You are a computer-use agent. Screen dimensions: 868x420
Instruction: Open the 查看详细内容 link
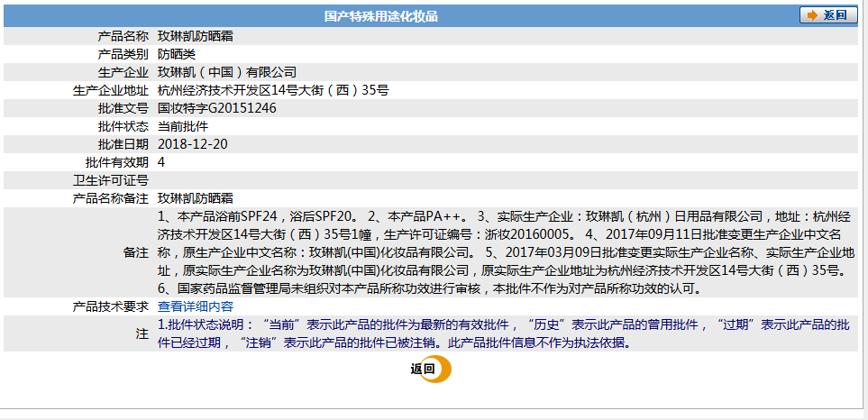[x=196, y=306]
